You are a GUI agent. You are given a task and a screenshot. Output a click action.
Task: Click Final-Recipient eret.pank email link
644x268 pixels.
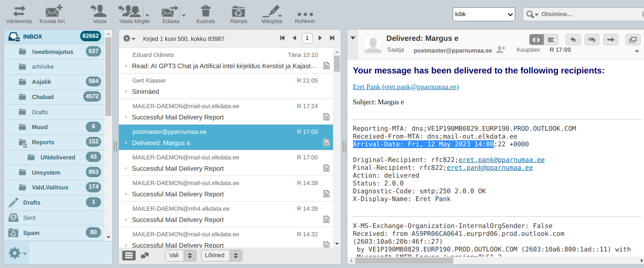coord(490,168)
